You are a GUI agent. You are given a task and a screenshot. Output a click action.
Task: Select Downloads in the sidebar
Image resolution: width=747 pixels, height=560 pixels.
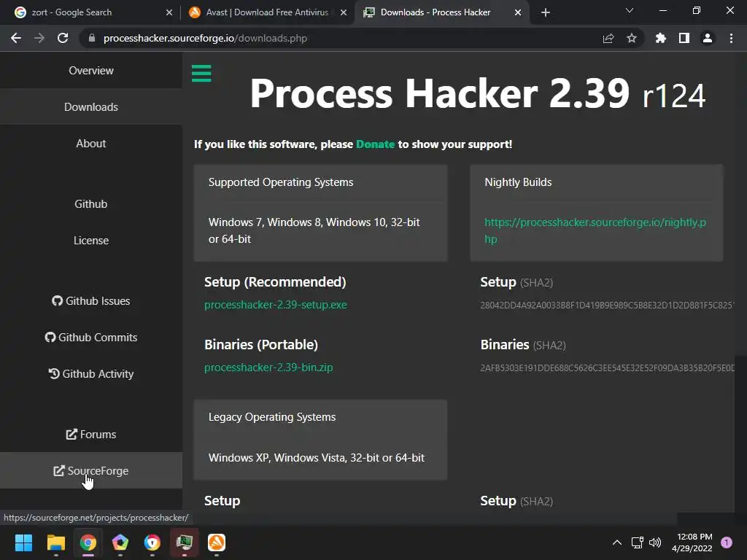(91, 107)
